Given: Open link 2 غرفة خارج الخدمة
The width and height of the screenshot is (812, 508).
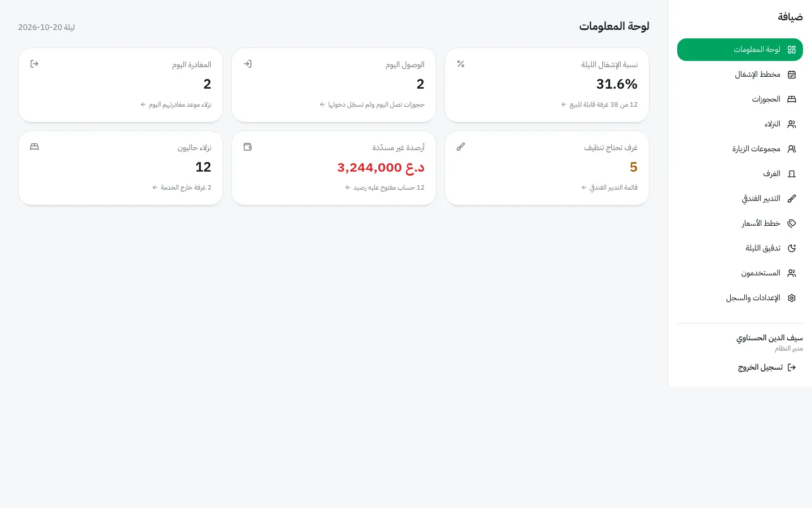Looking at the screenshot, I should pos(182,187).
